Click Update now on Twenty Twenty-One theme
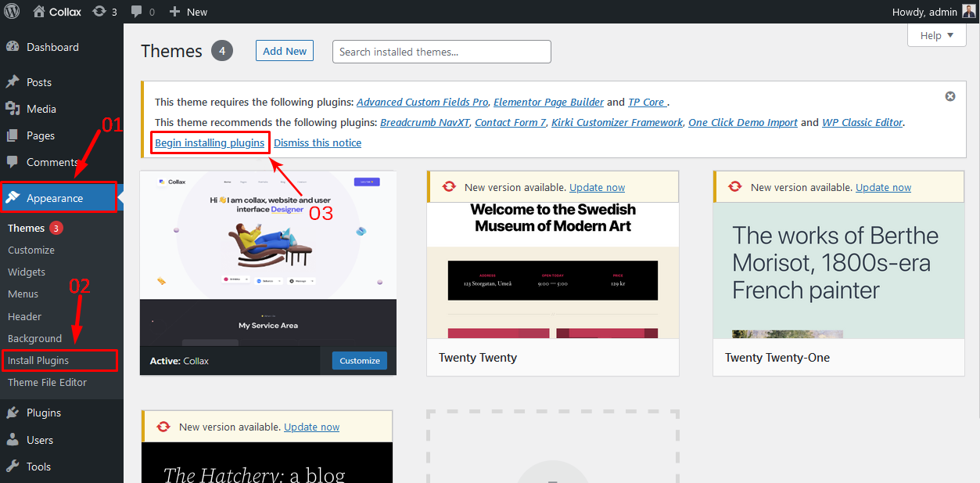The image size is (980, 483). [x=883, y=187]
